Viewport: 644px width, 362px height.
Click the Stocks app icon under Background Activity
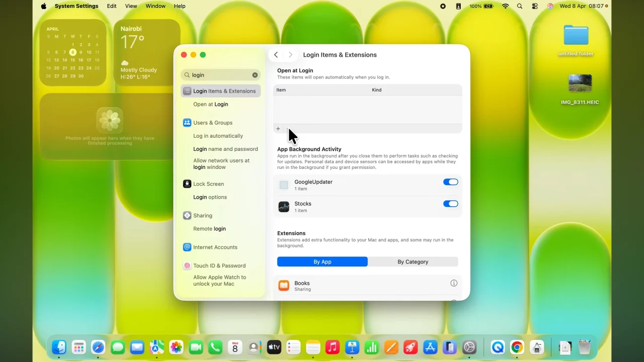click(x=284, y=207)
